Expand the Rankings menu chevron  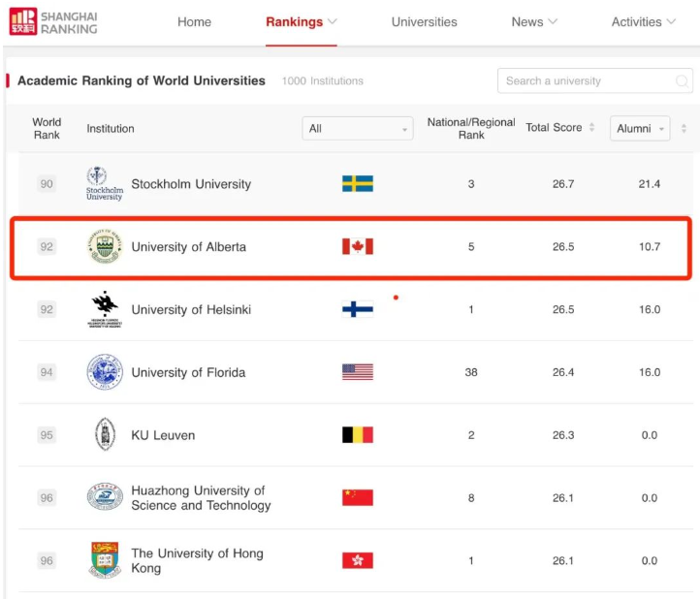[333, 21]
